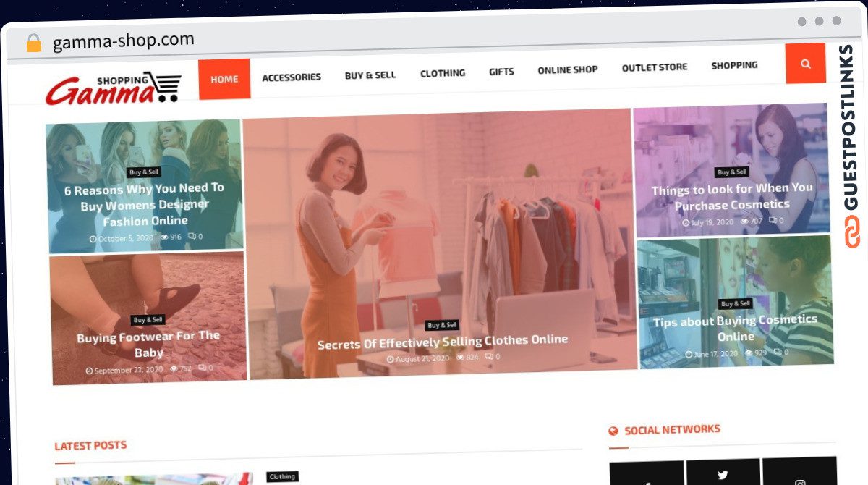Image resolution: width=868 pixels, height=485 pixels.
Task: Click the 752 views counter
Action: [x=180, y=368]
